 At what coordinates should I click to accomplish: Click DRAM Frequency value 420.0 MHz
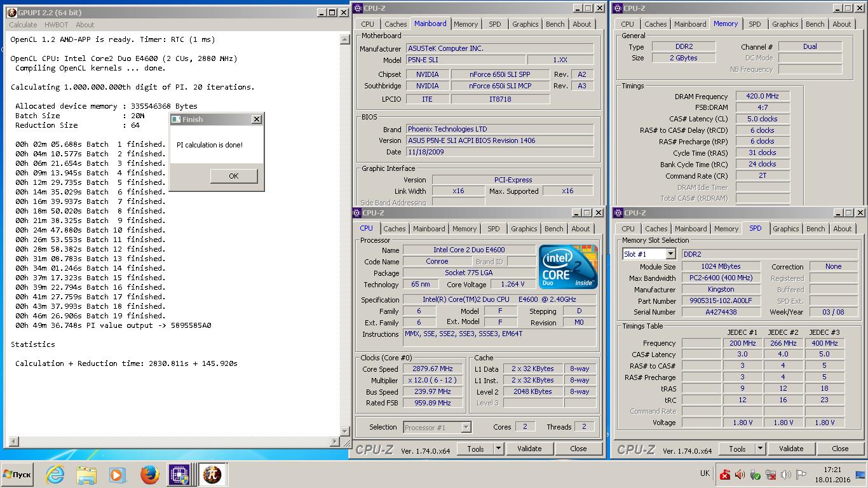[763, 97]
